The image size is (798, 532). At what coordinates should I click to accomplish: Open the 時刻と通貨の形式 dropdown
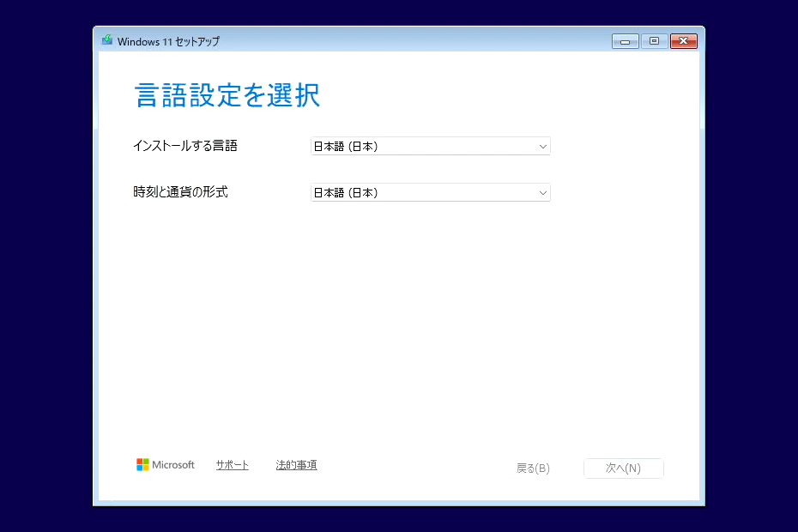click(429, 192)
